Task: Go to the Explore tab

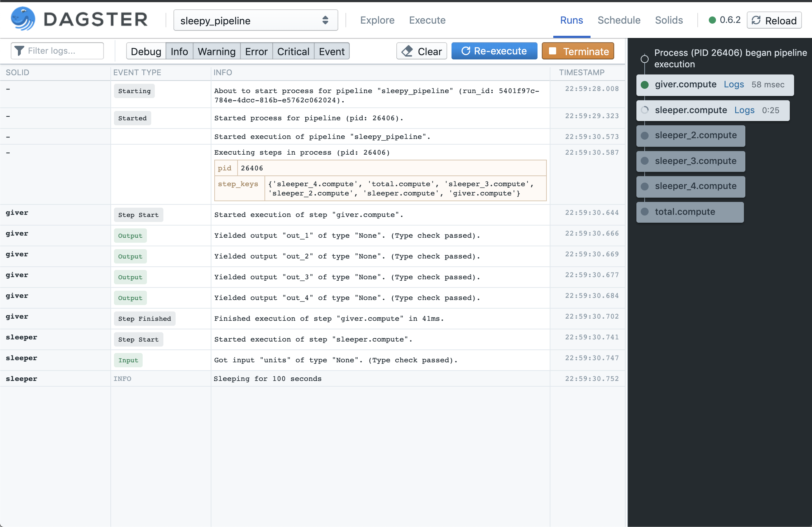Action: tap(377, 20)
